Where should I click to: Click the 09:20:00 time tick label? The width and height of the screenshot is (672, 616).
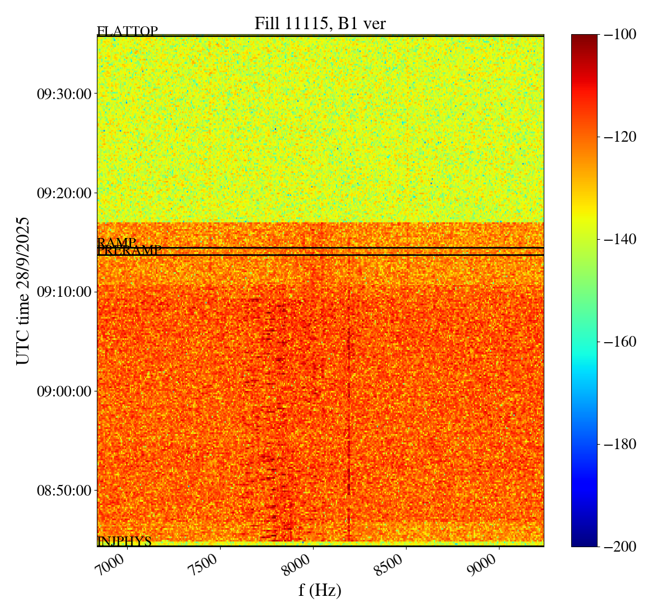64,193
